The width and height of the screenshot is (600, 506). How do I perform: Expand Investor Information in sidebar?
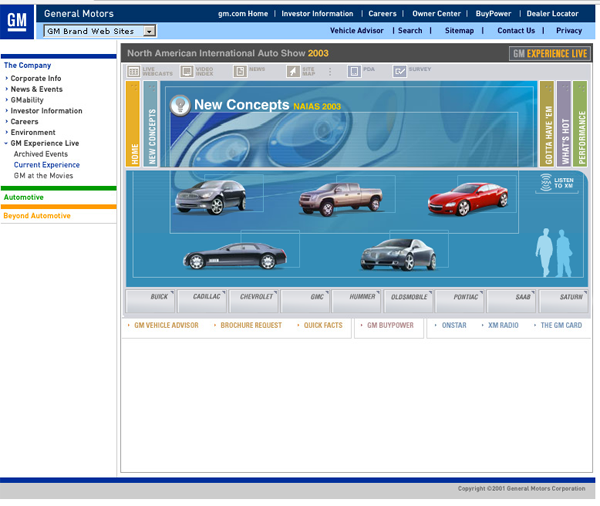click(x=7, y=111)
